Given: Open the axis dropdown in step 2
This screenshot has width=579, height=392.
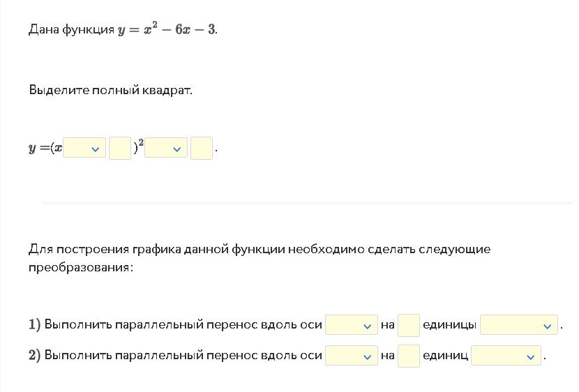Looking at the screenshot, I should (351, 356).
